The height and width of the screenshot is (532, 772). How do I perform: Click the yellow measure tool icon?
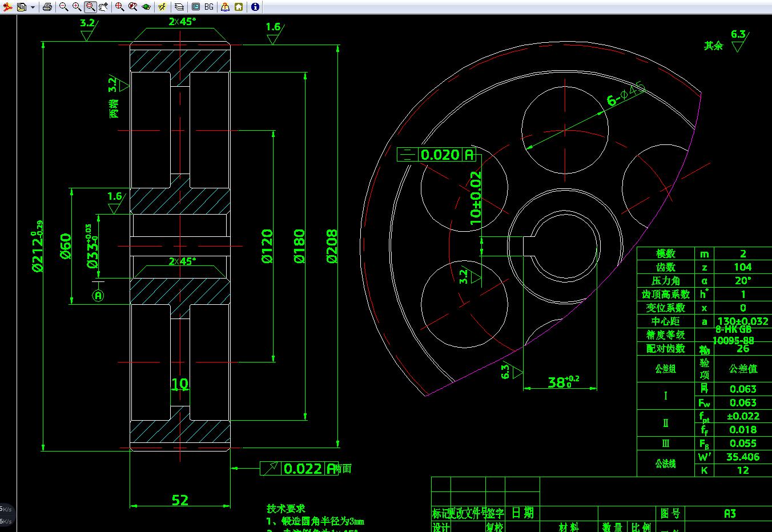click(x=162, y=7)
